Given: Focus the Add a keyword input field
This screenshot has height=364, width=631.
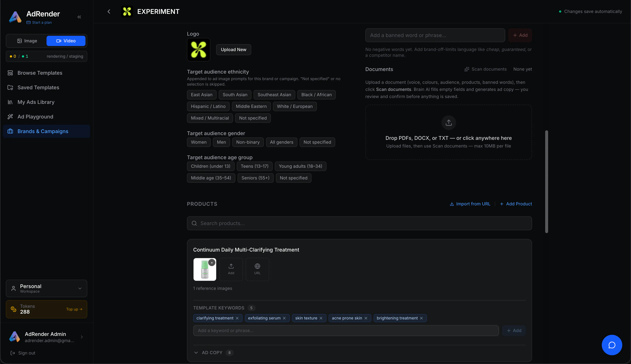Looking at the screenshot, I should coord(346,330).
